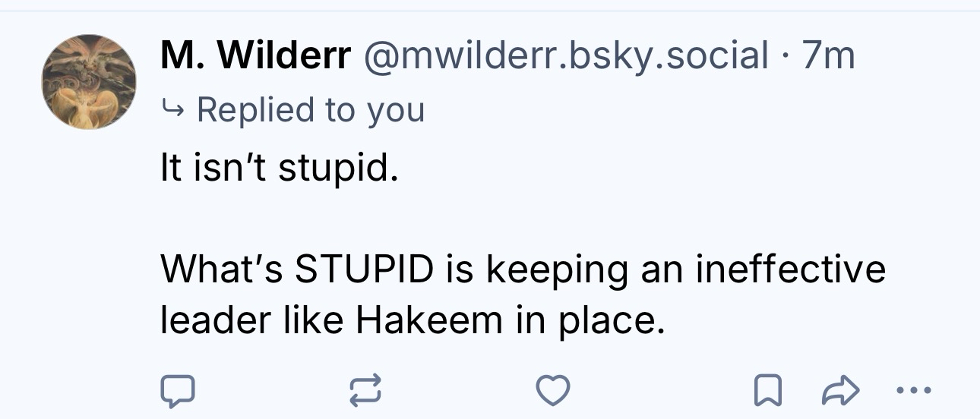This screenshot has height=419, width=980.
Task: Click the word "What's" starting the second paragraph
Action: coord(221,269)
